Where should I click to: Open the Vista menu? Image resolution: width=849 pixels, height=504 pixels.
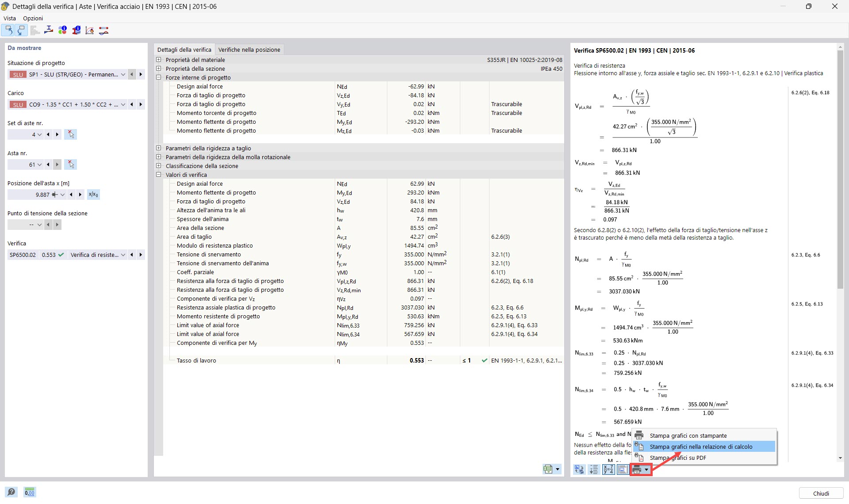(10, 18)
